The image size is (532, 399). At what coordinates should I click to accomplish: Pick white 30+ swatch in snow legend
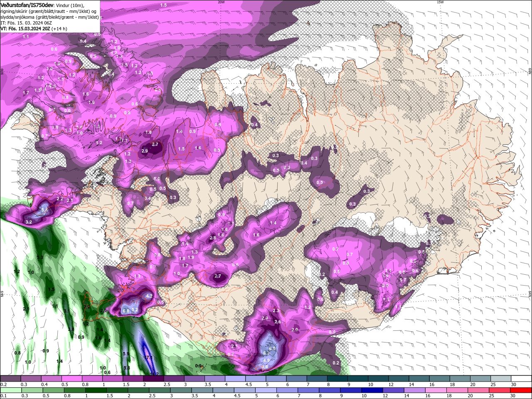click(x=521, y=379)
